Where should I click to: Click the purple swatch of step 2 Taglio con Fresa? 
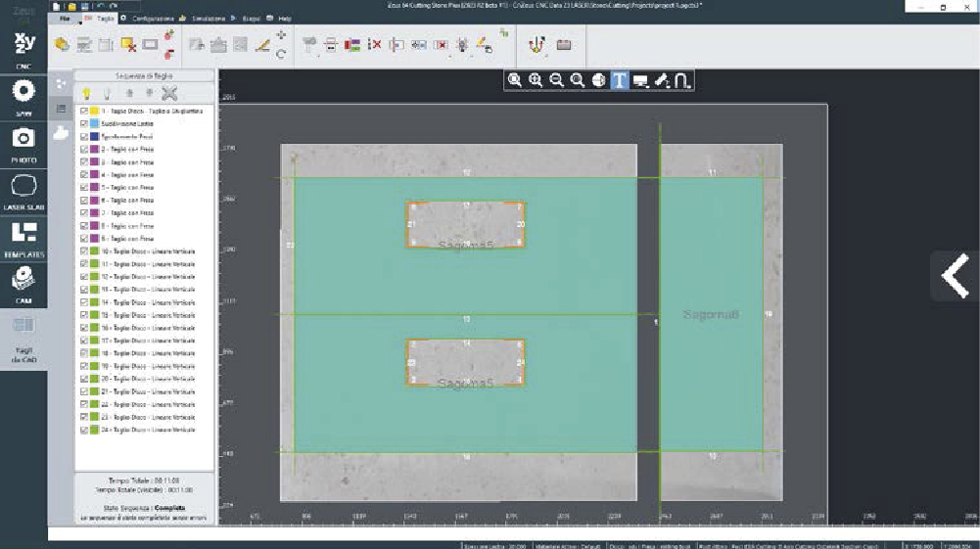(x=94, y=150)
